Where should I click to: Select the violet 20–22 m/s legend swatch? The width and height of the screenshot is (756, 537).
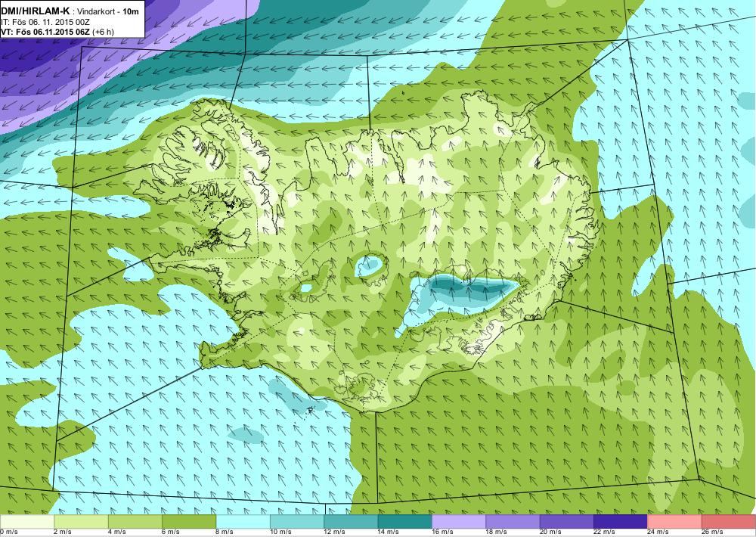567,522
